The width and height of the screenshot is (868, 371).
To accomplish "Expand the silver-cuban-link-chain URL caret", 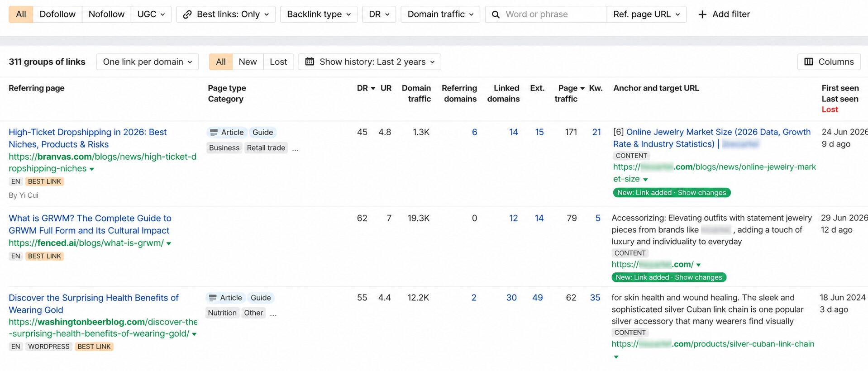I will tap(616, 357).
